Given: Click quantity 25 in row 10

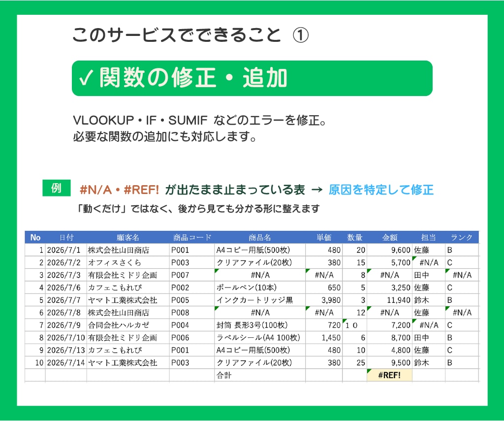Looking at the screenshot, I should point(354,363).
